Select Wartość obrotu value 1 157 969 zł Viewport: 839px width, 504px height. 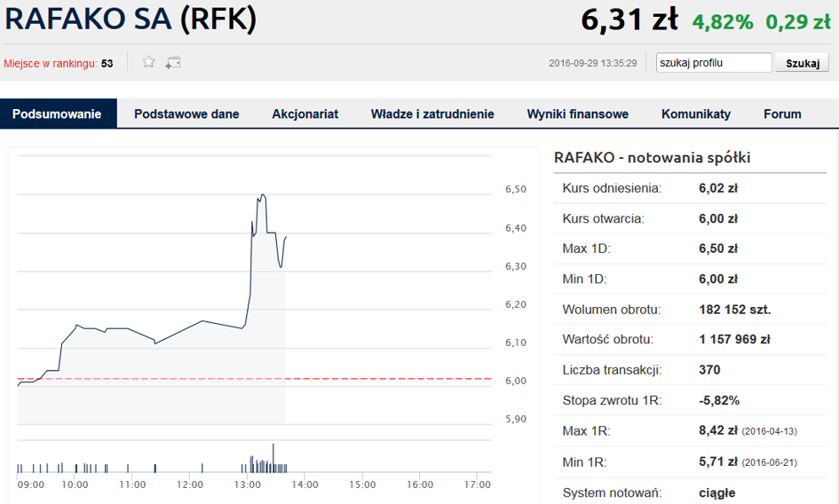coord(734,340)
